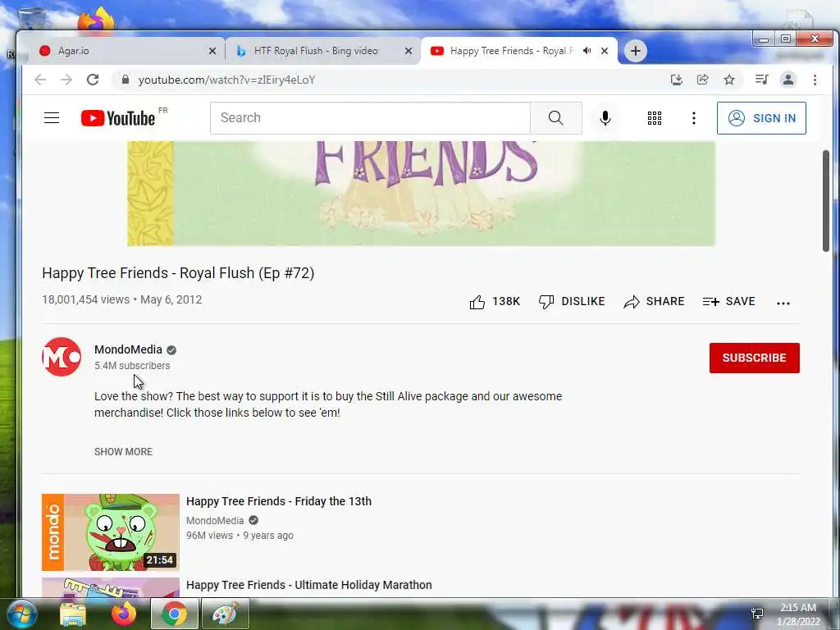Viewport: 840px width, 630px height.
Task: Click MondoMedia under Friday the 13th
Action: [215, 521]
